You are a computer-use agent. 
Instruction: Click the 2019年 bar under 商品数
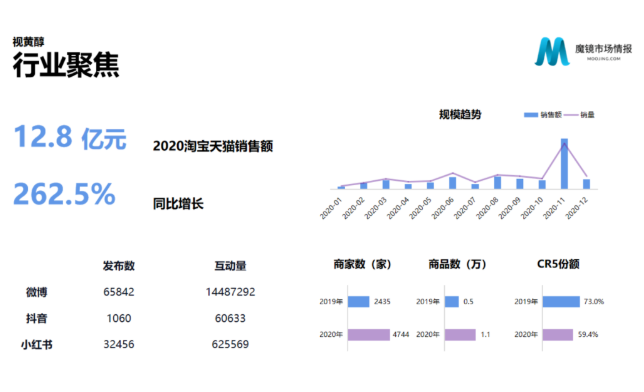pos(451,302)
